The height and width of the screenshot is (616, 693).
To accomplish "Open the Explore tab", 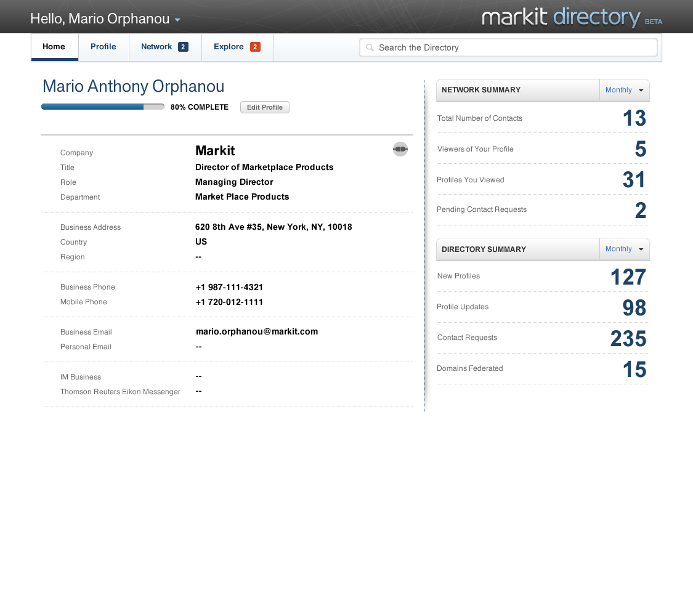I will coord(237,47).
